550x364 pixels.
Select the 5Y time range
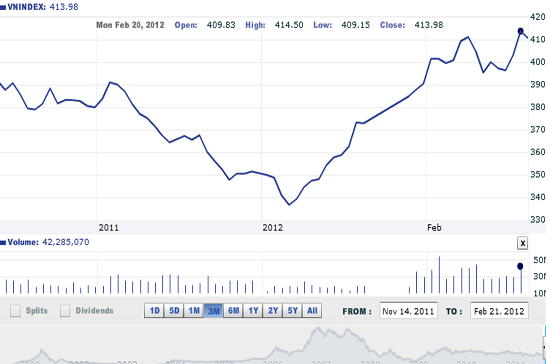coord(292,311)
